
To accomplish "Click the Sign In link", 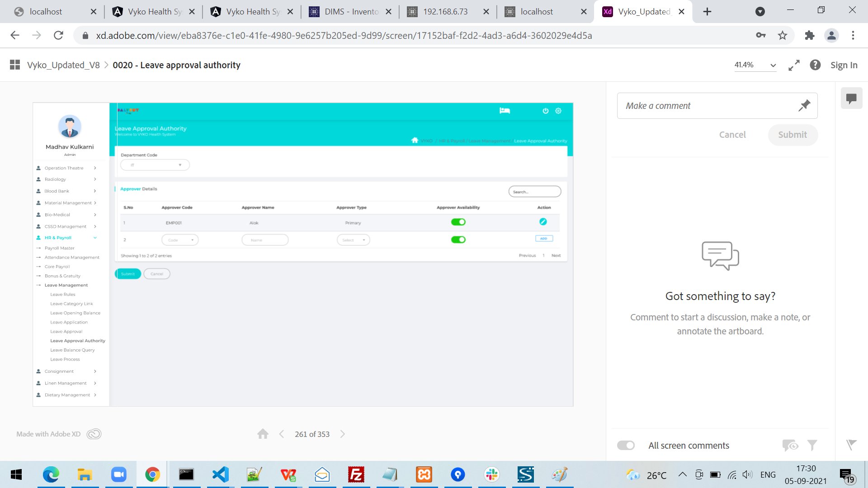I will coord(844,65).
